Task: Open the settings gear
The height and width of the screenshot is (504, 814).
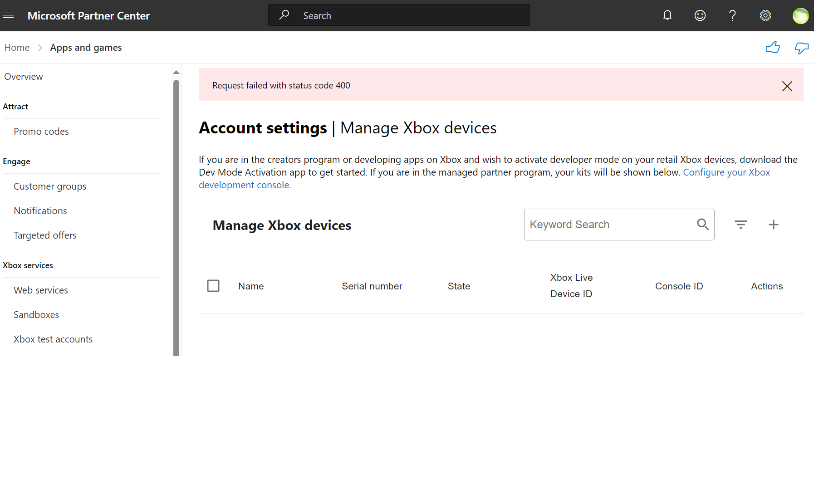Action: coord(765,15)
